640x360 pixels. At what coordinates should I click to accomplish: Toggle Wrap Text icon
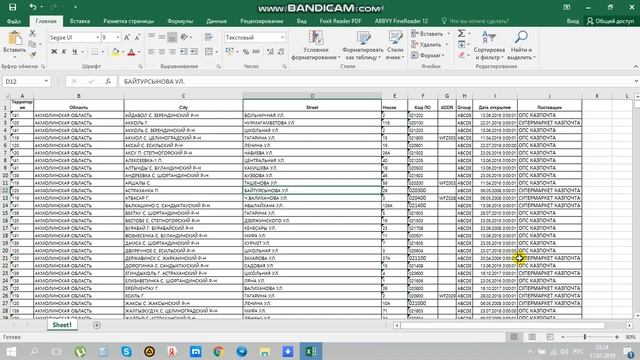click(209, 37)
